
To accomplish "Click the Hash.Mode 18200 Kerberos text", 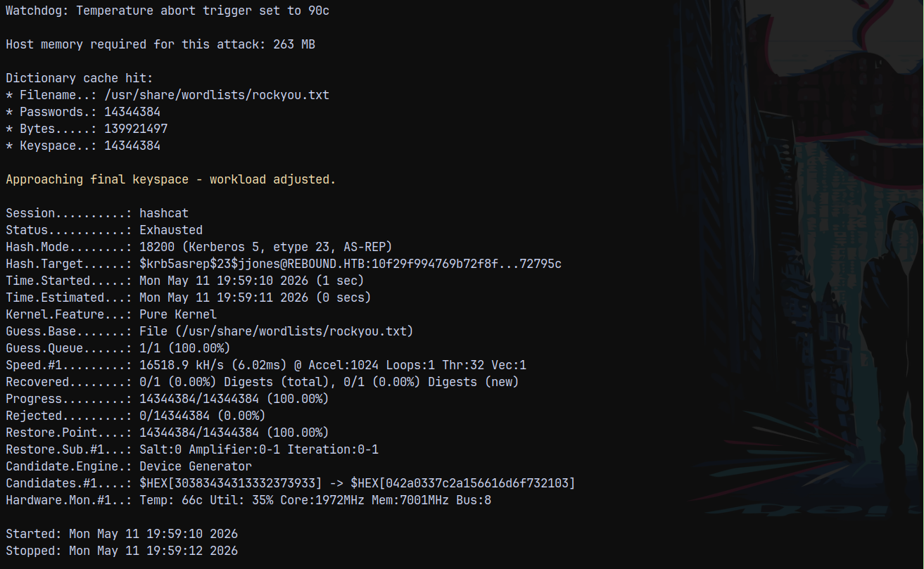I will click(x=266, y=247).
